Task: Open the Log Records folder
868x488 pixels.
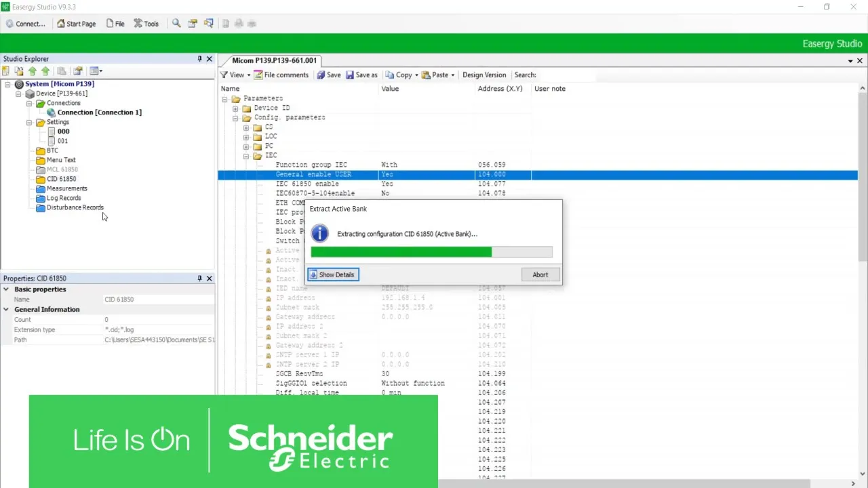Action: tap(64, 198)
